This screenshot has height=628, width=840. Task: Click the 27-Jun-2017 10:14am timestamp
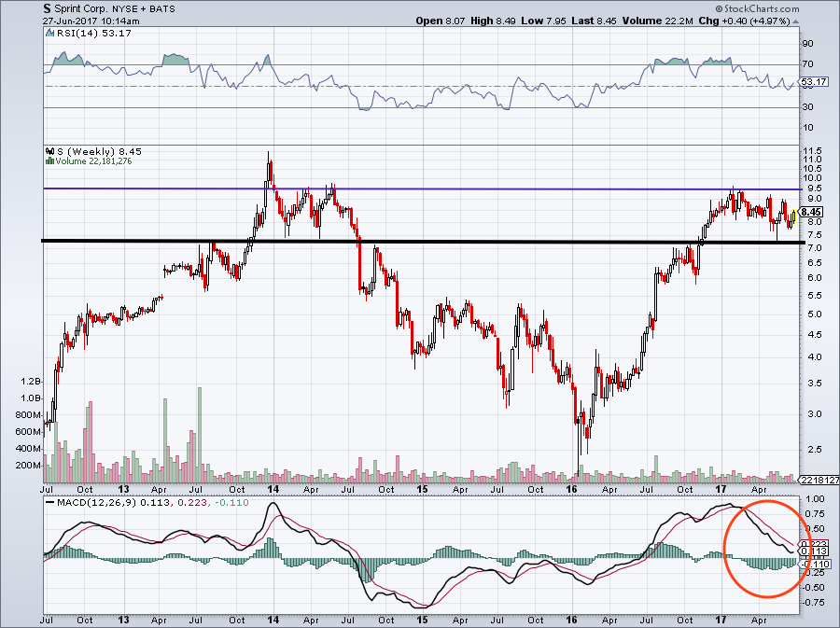coord(91,21)
